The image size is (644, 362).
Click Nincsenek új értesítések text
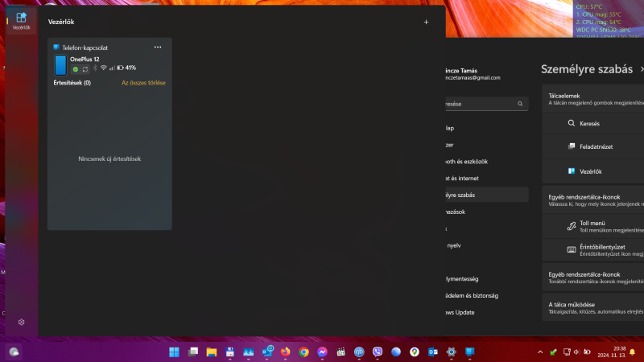click(x=109, y=158)
